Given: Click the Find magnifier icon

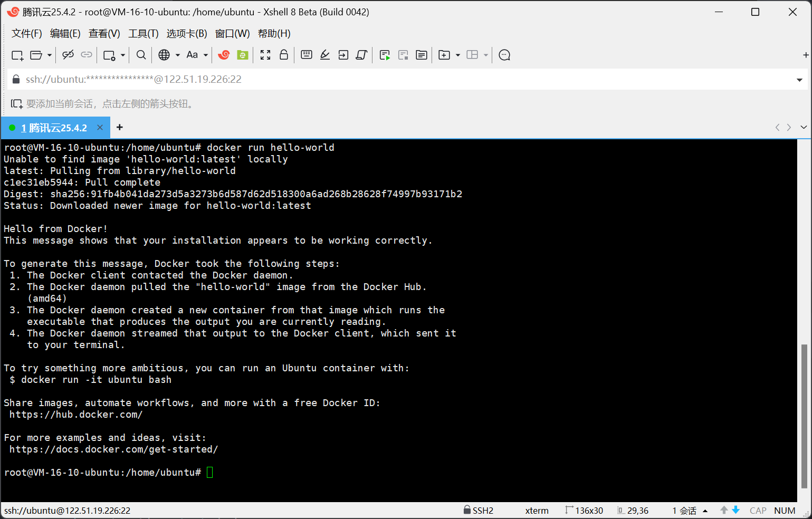Looking at the screenshot, I should pyautogui.click(x=141, y=55).
